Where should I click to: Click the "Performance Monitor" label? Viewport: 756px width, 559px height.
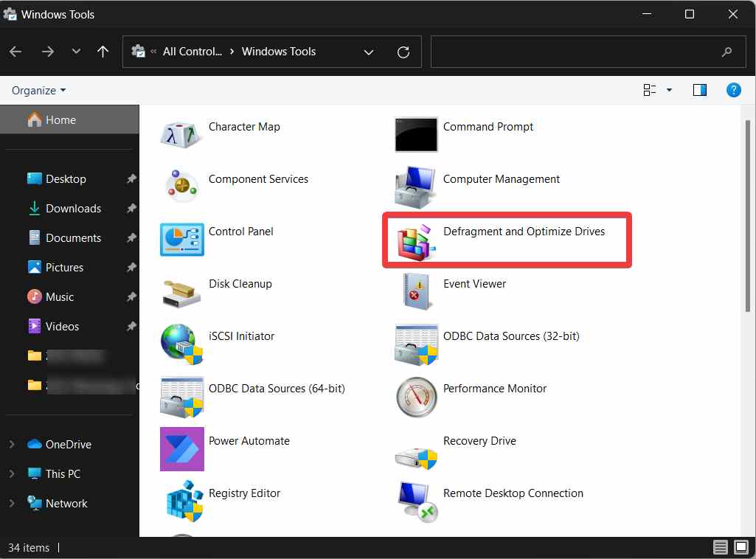tap(495, 389)
